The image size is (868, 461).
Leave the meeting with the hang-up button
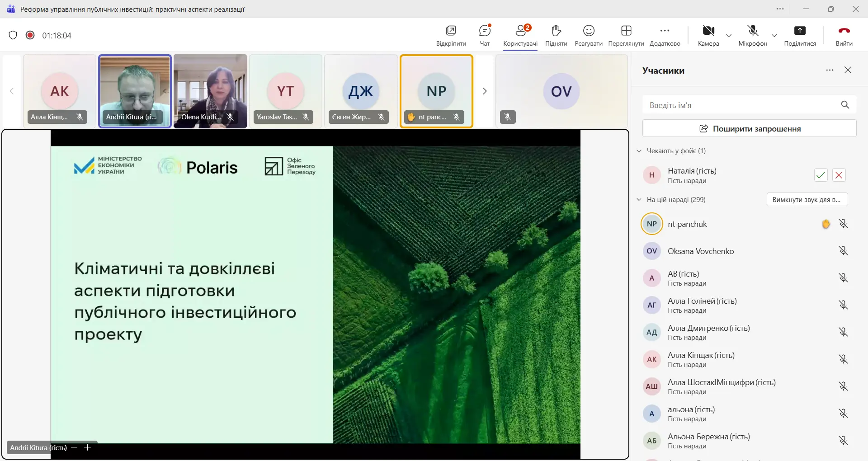[844, 35]
